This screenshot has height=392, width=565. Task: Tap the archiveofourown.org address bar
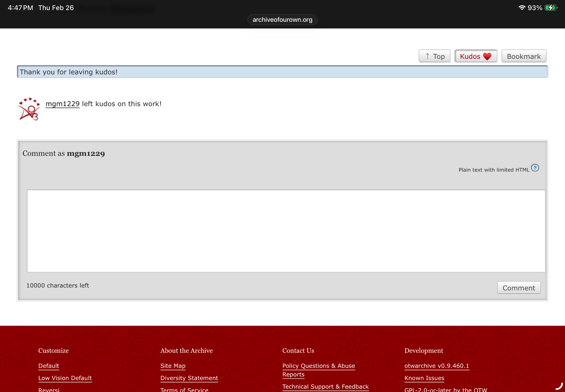point(282,19)
